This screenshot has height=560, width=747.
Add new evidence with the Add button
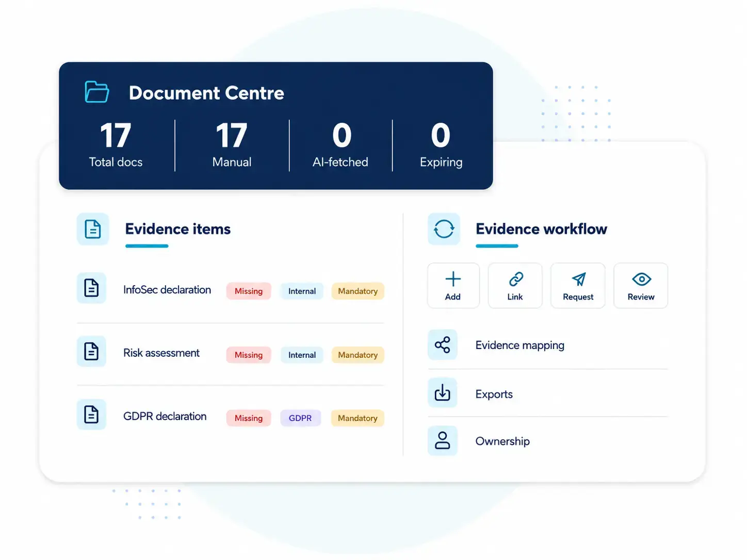point(453,286)
